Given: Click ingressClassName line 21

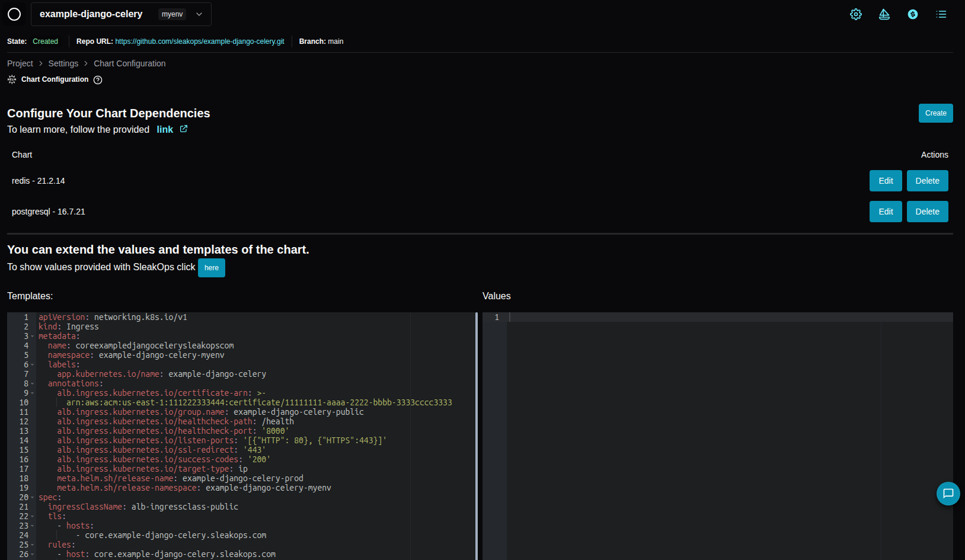Looking at the screenshot, I should 143,507.
